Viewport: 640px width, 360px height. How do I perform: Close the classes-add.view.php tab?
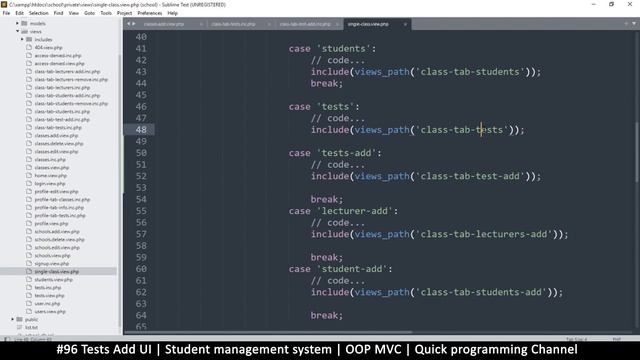click(x=201, y=24)
